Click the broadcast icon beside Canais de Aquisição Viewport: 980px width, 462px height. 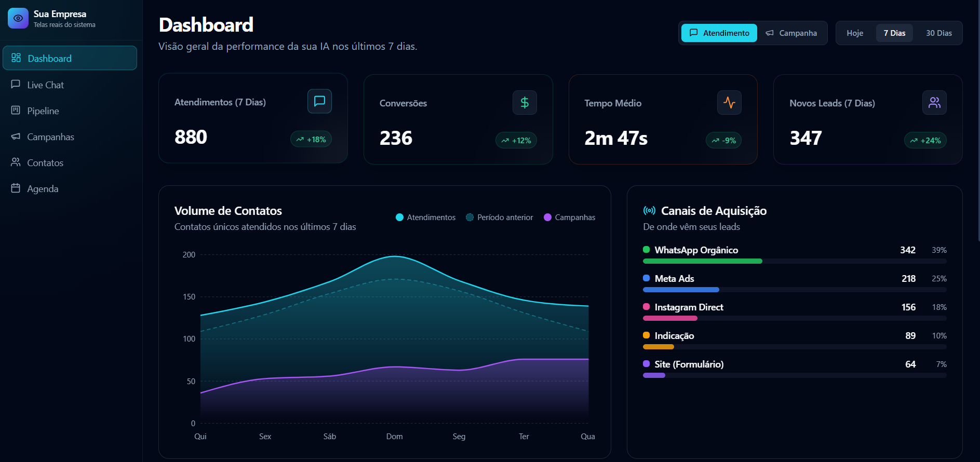649,210
